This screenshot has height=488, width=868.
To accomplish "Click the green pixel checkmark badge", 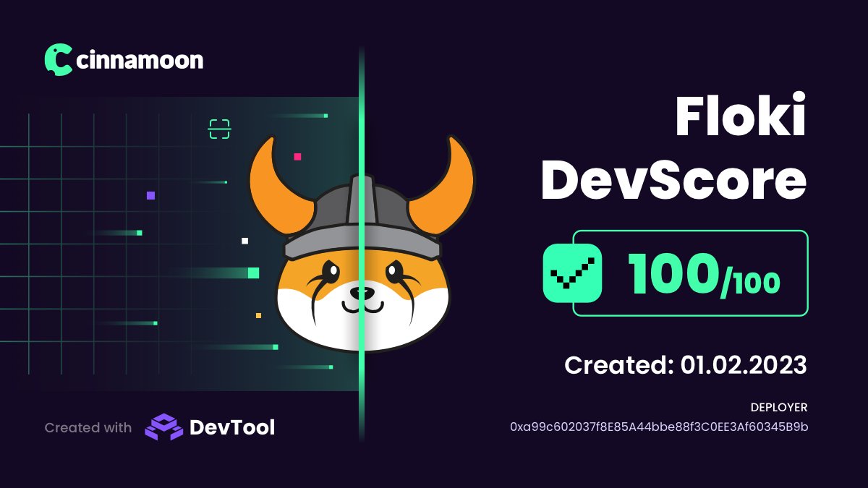I will 572,273.
